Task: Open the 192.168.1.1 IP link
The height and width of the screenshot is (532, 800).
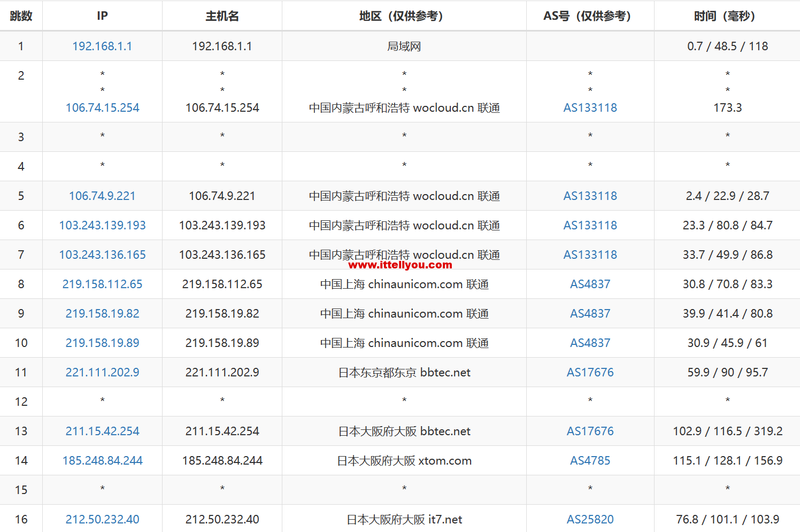Action: [x=102, y=47]
